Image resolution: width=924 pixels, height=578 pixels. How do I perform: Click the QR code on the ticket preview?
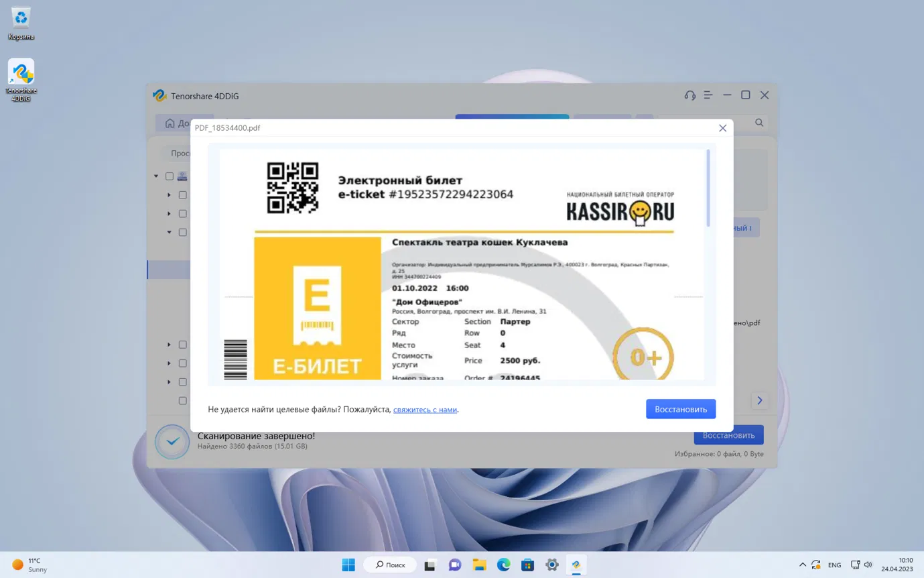pyautogui.click(x=293, y=188)
